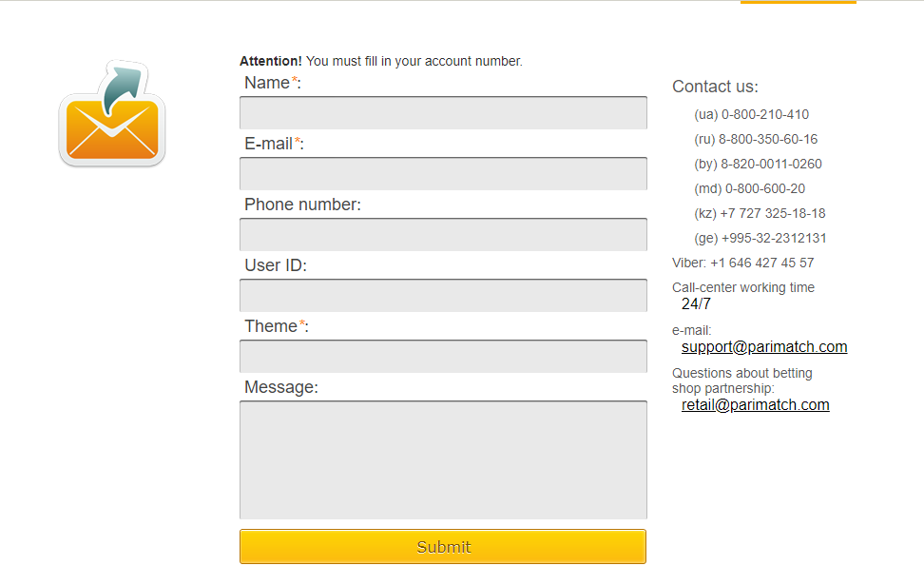
Task: Click the Contact us heading
Action: point(716,87)
